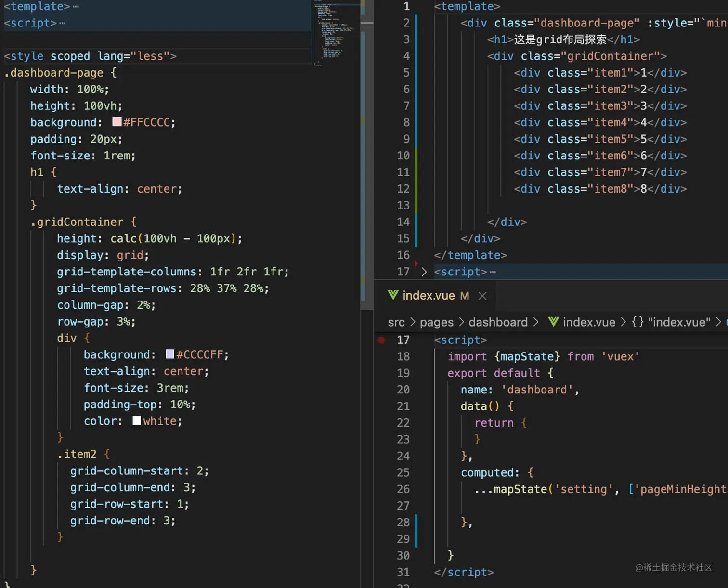
Task: Click the '<div class="item4">4</div>' line
Action: [600, 123]
